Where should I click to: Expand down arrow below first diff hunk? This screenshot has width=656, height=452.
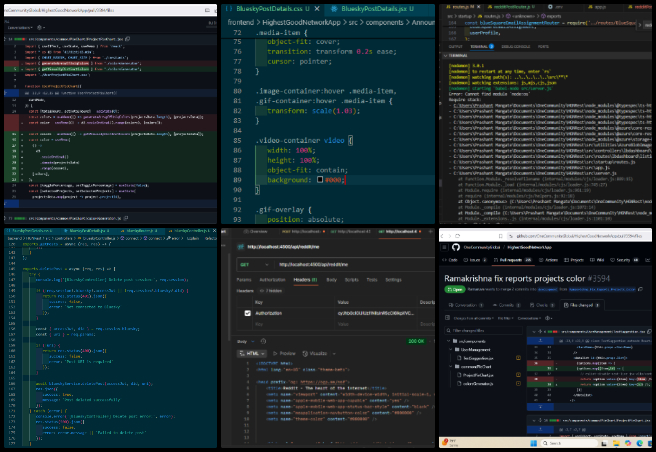coord(540,407)
